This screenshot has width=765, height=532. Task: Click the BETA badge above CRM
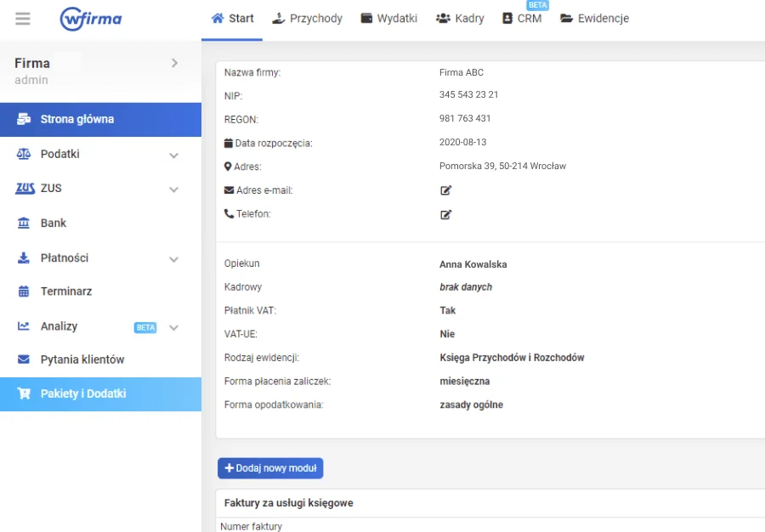click(x=538, y=5)
